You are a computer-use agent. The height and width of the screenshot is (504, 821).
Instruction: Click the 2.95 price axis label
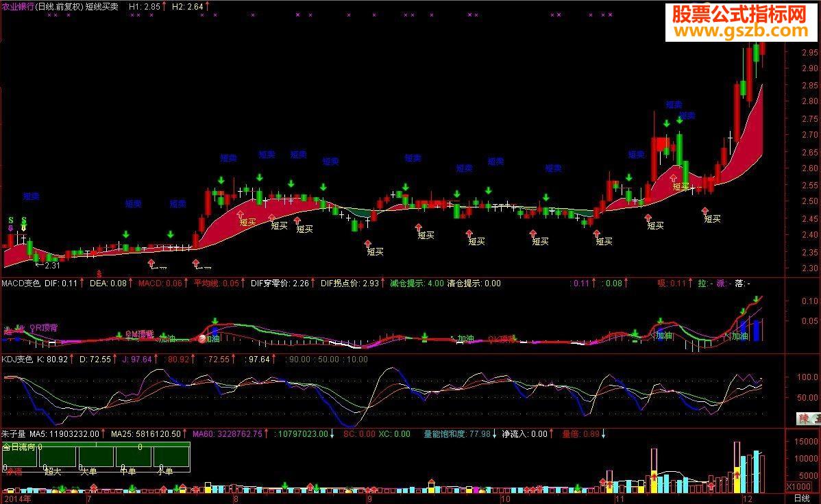809,52
